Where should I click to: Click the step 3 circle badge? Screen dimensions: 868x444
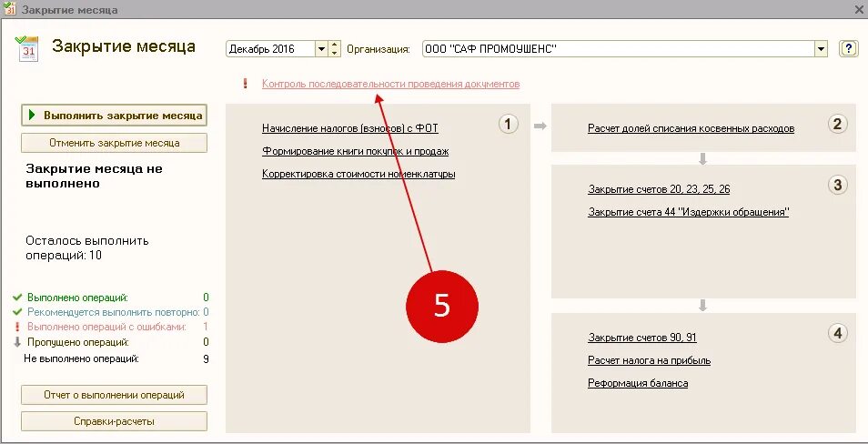(x=838, y=185)
